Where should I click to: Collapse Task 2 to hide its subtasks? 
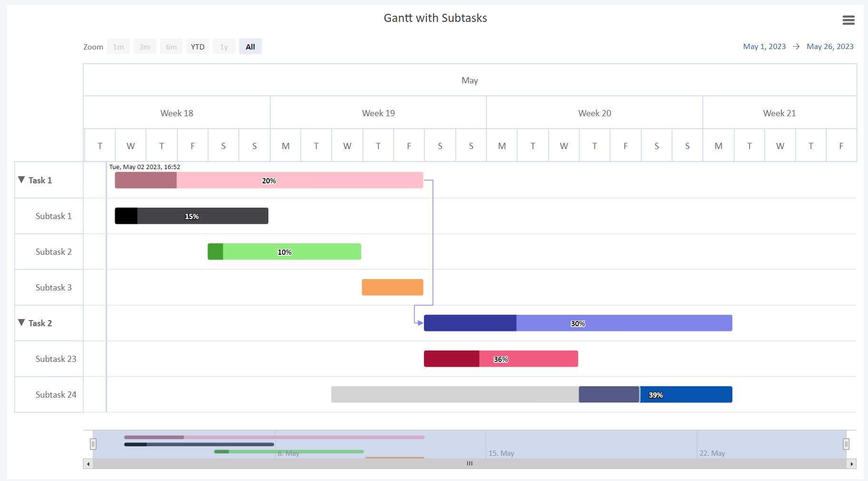pos(21,322)
